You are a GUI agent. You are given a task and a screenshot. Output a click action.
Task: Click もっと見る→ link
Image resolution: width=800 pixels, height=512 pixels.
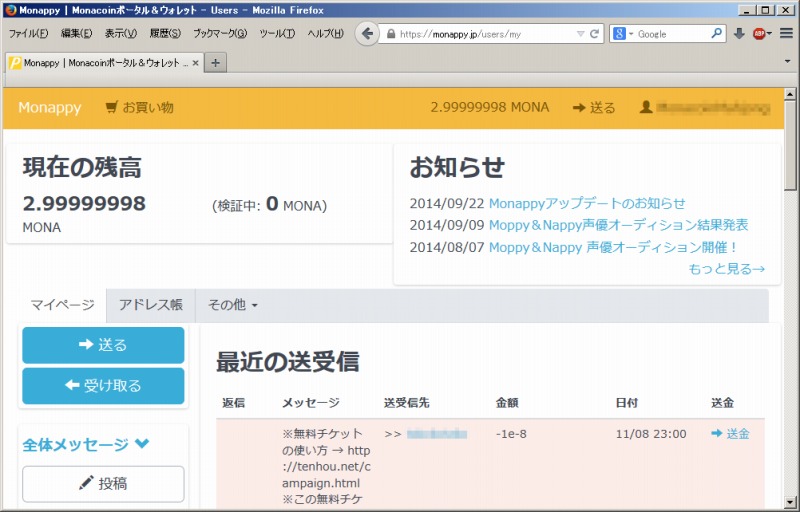[x=727, y=269]
